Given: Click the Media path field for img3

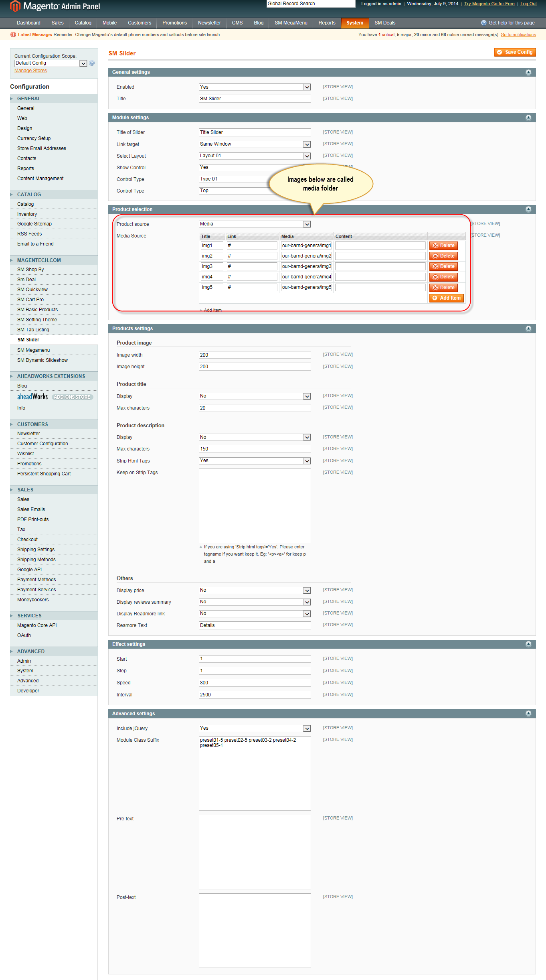Looking at the screenshot, I should pyautogui.click(x=307, y=266).
